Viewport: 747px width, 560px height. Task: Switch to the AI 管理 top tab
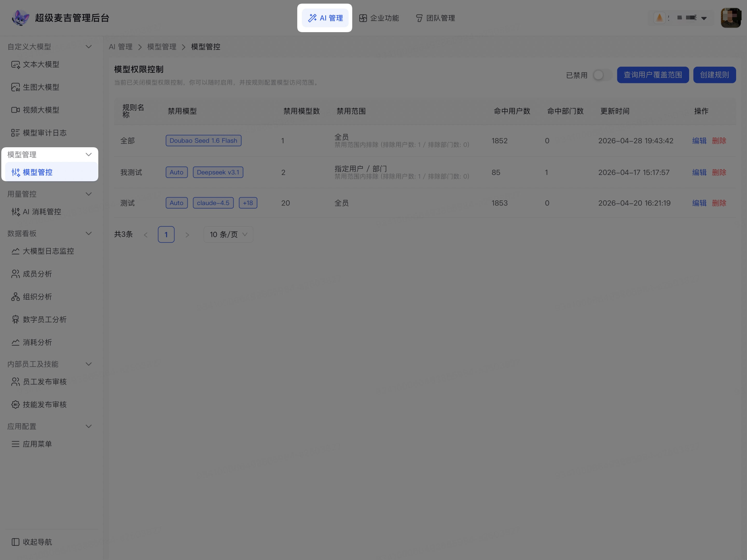[325, 18]
